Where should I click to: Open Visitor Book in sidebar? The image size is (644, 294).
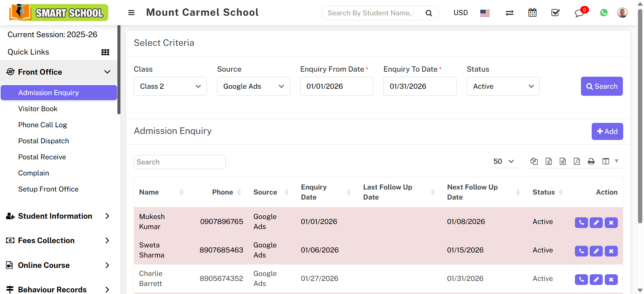coord(38,109)
